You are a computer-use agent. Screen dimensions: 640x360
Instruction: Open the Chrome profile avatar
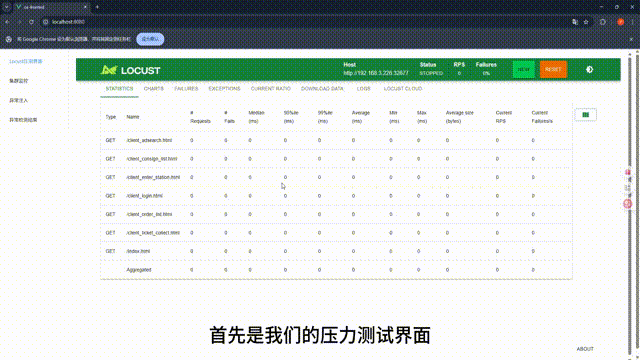620,22
